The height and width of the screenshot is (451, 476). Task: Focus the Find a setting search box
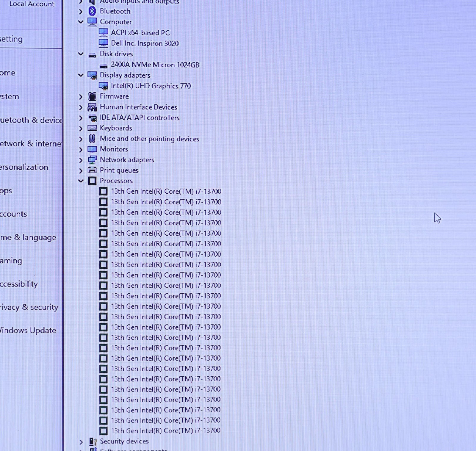point(31,39)
